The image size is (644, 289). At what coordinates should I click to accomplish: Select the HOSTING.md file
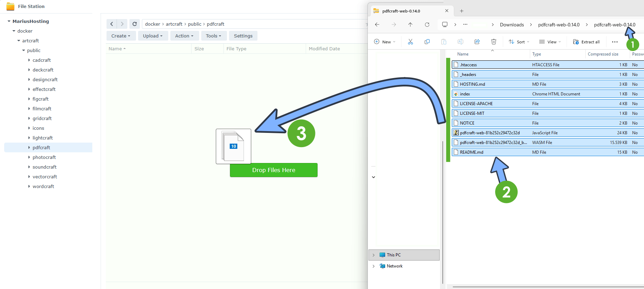pos(548,84)
